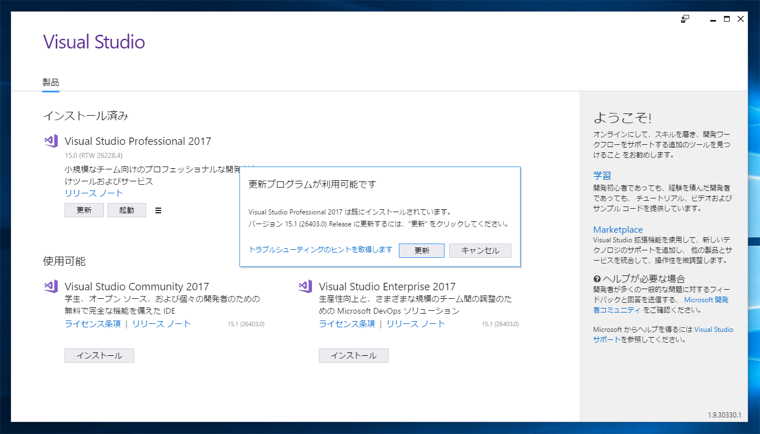Click dialog title 更新プログラムが利用可能です
The image size is (760, 434).
pyautogui.click(x=312, y=184)
